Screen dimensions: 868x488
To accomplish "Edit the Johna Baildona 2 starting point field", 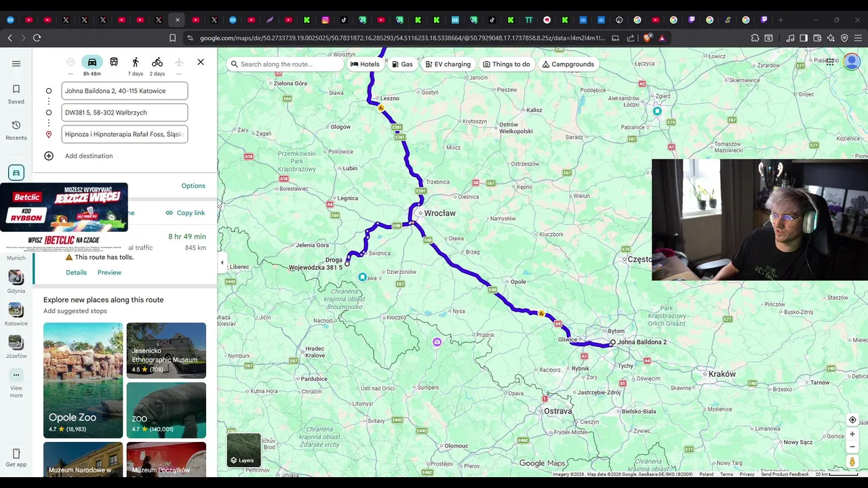I will tap(125, 91).
